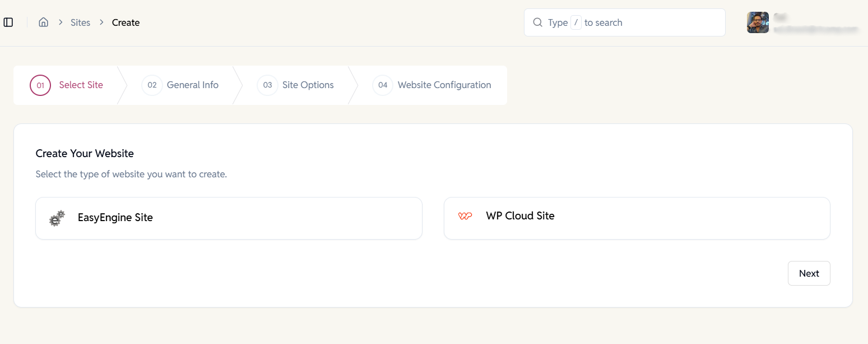The height and width of the screenshot is (344, 868).
Task: Toggle the sidebar panel icon
Action: tap(8, 22)
